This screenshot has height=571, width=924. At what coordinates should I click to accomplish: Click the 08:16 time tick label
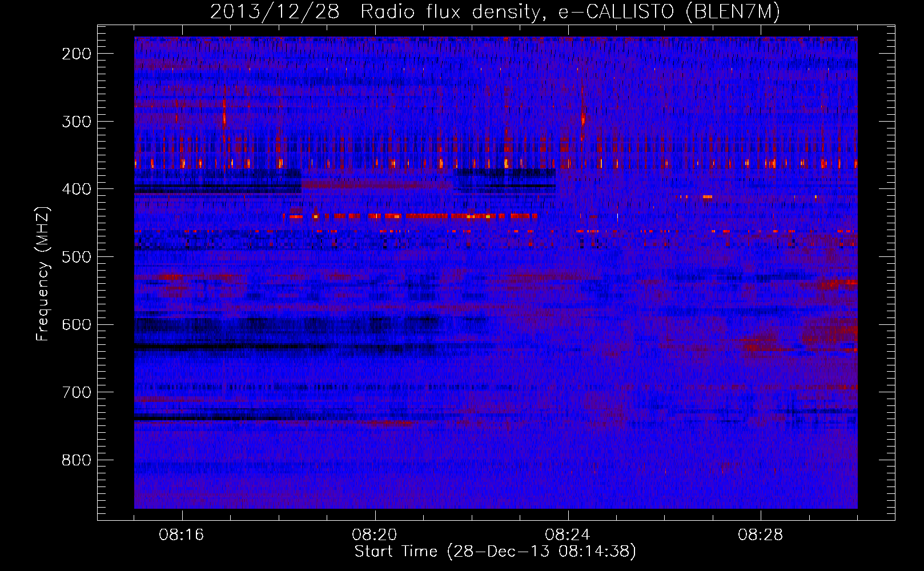182,535
